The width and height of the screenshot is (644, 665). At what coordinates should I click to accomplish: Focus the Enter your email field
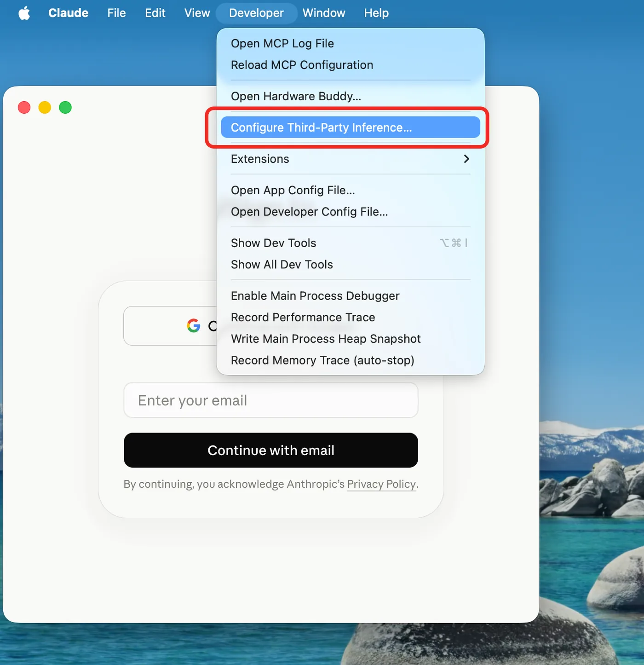click(271, 400)
